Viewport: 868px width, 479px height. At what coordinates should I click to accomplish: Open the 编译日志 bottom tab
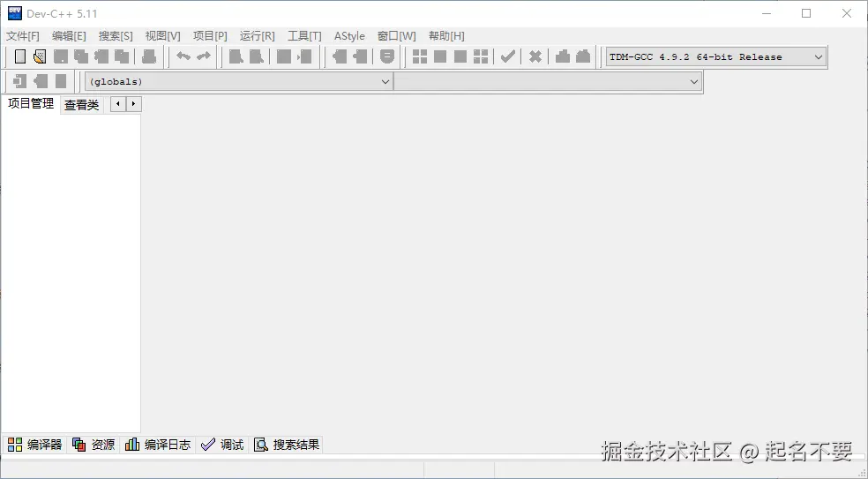158,445
